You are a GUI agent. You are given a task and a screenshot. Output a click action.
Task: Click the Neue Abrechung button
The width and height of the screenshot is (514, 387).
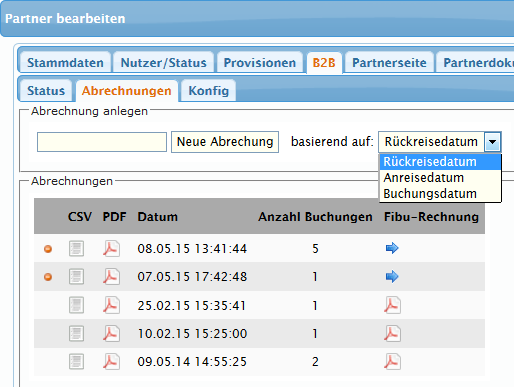pyautogui.click(x=225, y=142)
